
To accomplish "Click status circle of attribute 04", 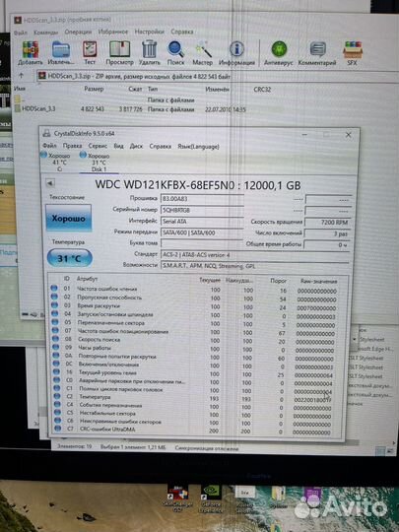I will pyautogui.click(x=55, y=313).
